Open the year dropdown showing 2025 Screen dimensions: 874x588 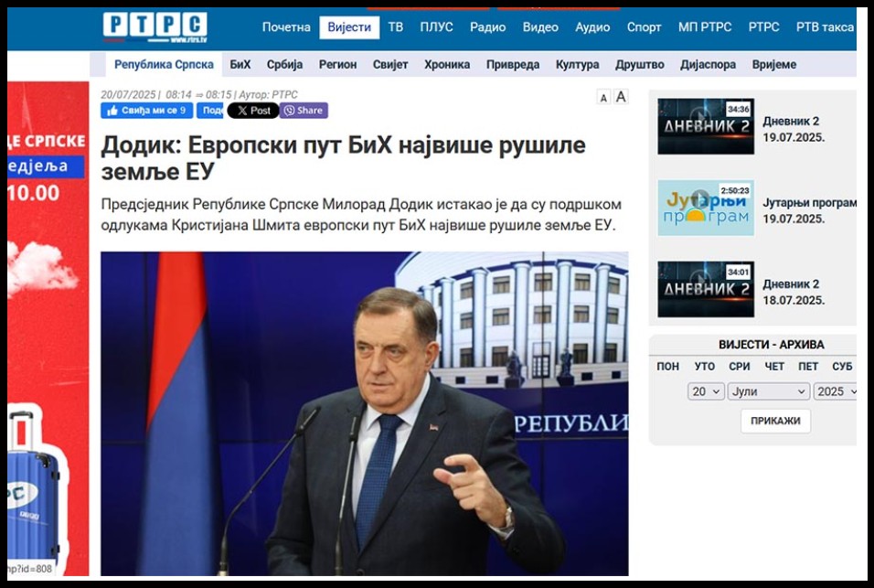835,391
